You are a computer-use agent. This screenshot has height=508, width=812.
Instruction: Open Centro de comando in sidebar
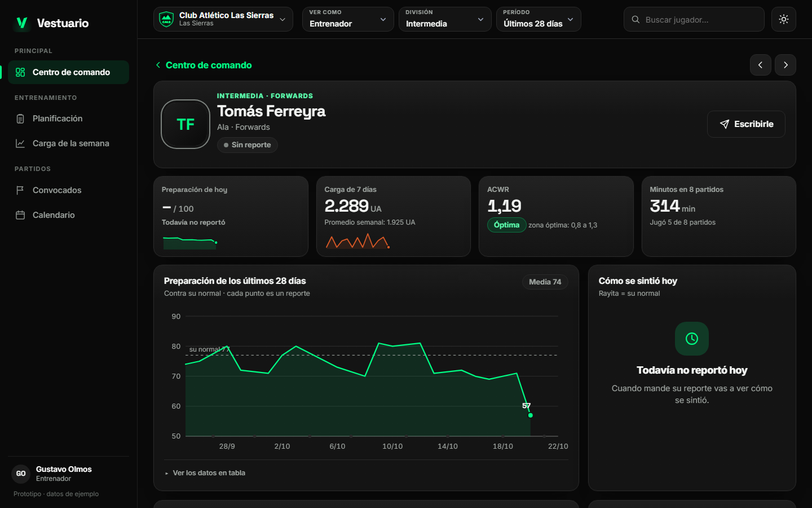(x=68, y=72)
